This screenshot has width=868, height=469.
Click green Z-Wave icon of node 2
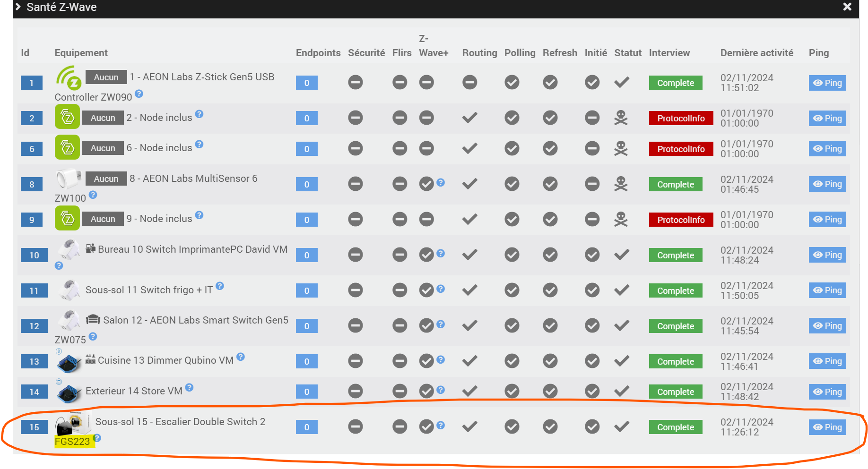(x=67, y=117)
